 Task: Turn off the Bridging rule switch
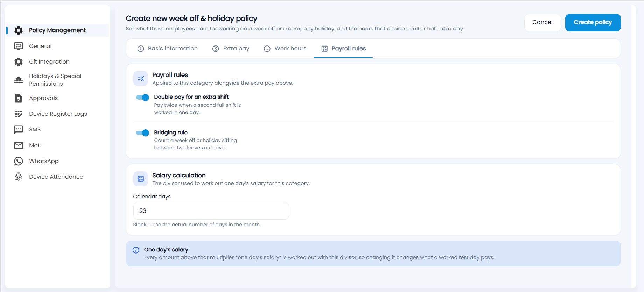[x=142, y=133]
